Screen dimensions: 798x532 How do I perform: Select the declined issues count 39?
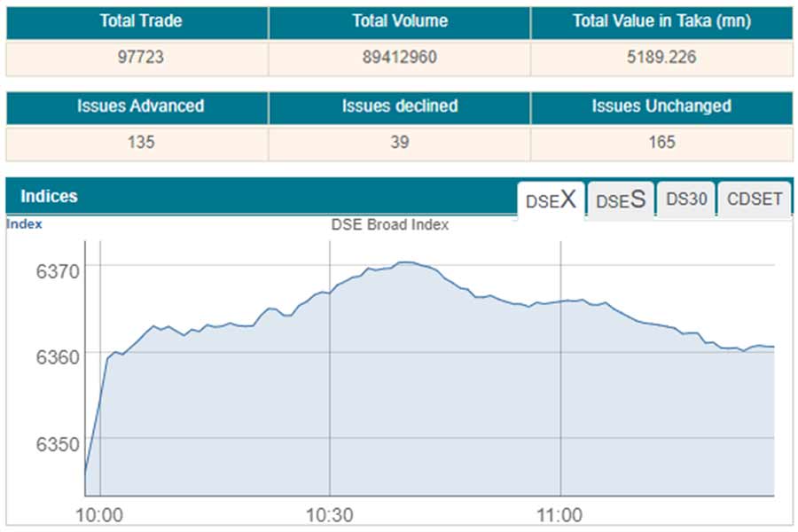(x=400, y=142)
